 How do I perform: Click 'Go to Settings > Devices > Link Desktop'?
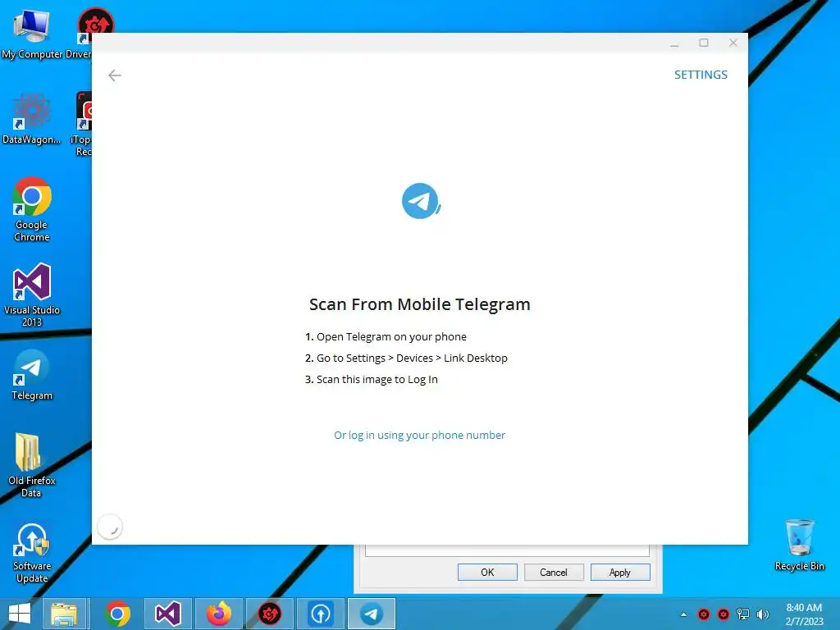point(412,358)
